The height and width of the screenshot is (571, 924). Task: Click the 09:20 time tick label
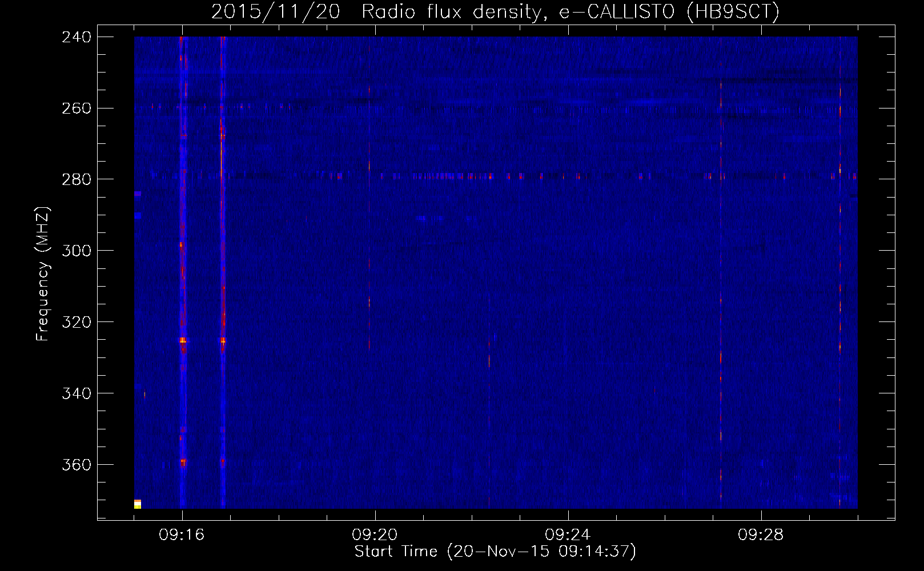click(375, 535)
